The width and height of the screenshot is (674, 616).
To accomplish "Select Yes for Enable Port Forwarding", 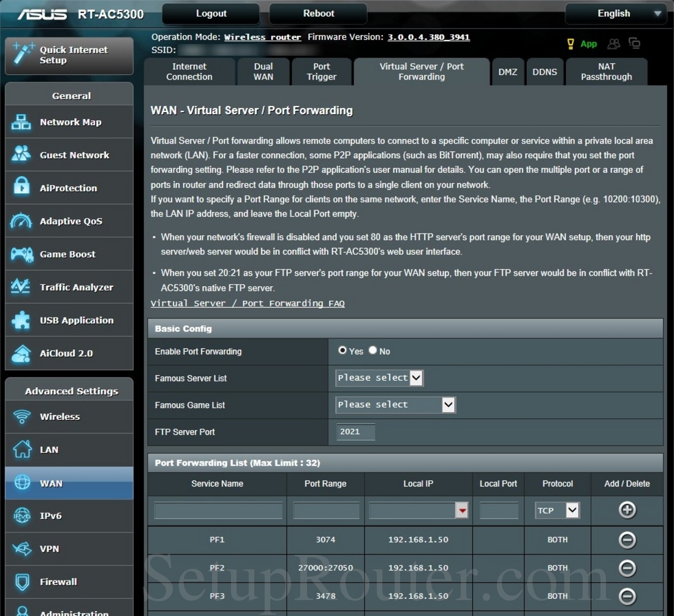I will coord(342,351).
